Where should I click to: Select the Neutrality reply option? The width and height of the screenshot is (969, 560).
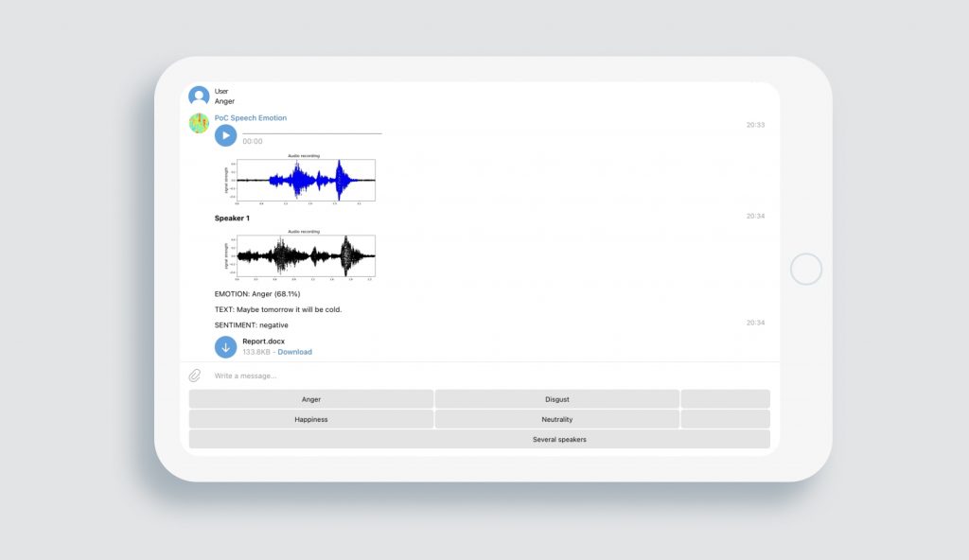tap(556, 418)
